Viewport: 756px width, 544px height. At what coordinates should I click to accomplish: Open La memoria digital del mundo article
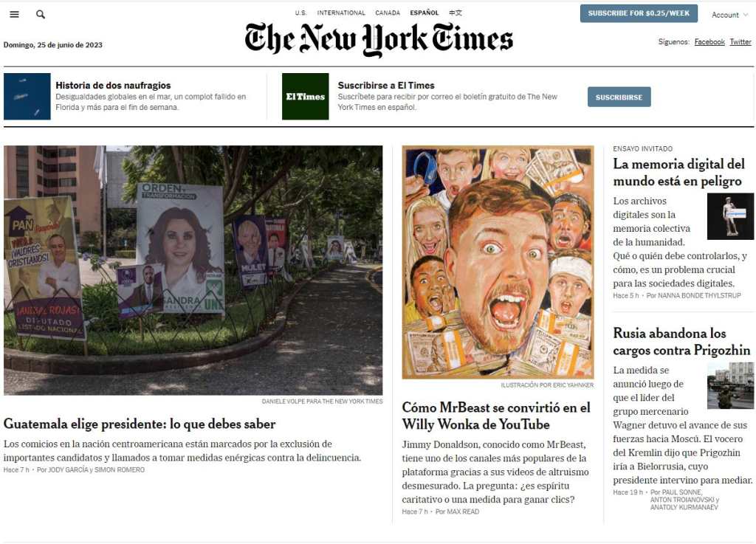679,173
